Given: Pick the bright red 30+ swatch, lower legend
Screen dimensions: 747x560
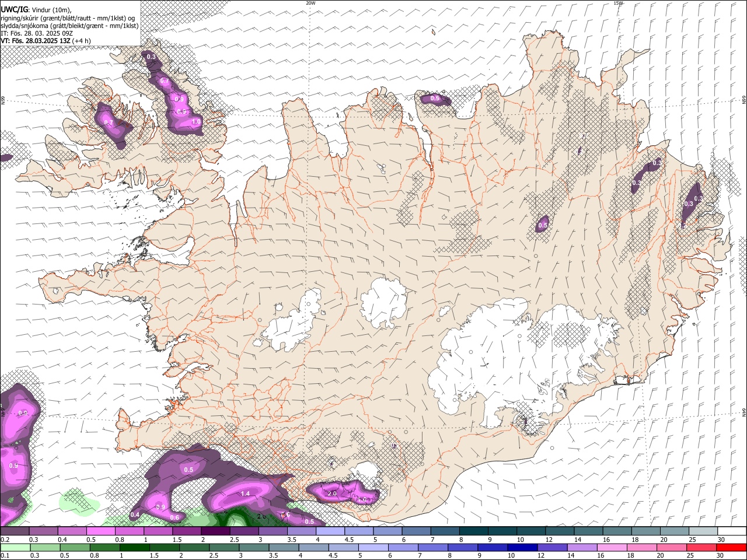Looking at the screenshot, I should coord(732,547).
